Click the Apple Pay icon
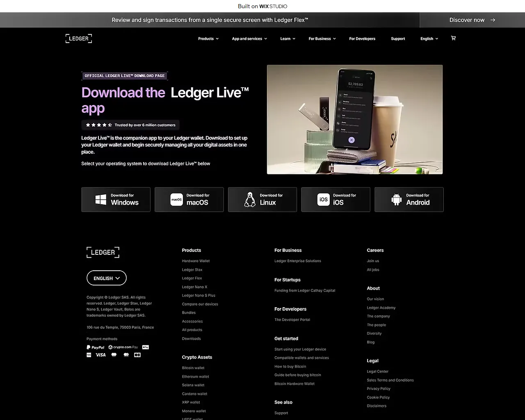The width and height of the screenshot is (525, 420). 146,347
